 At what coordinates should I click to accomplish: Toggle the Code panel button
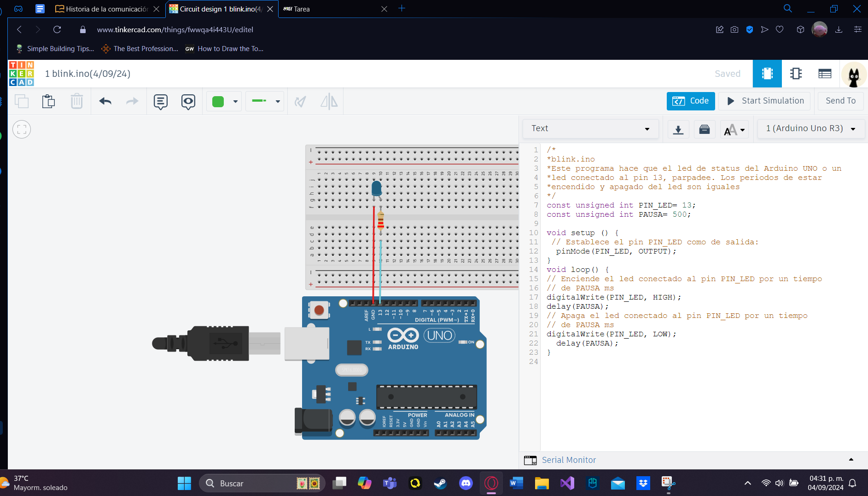pos(690,101)
